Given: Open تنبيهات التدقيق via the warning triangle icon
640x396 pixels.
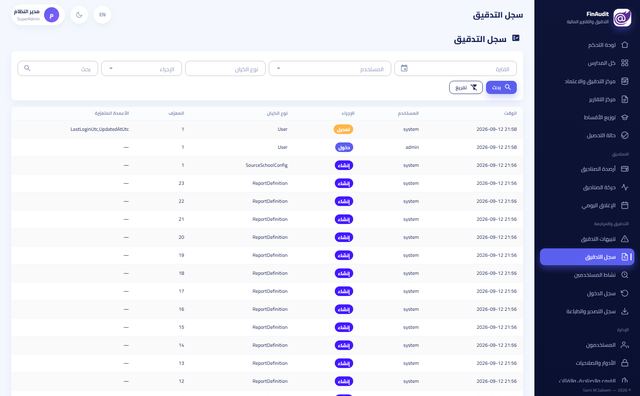Looking at the screenshot, I should tap(624, 239).
